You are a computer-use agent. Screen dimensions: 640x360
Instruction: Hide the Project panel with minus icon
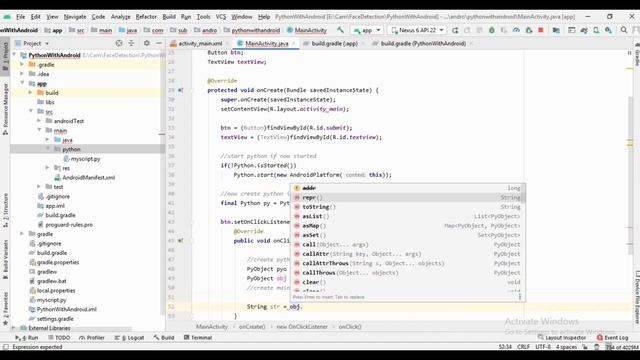pos(159,43)
